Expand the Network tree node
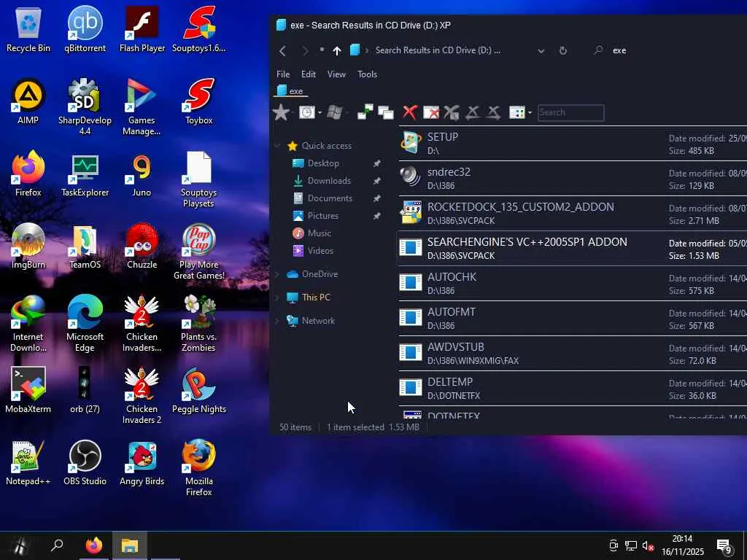 click(x=277, y=321)
